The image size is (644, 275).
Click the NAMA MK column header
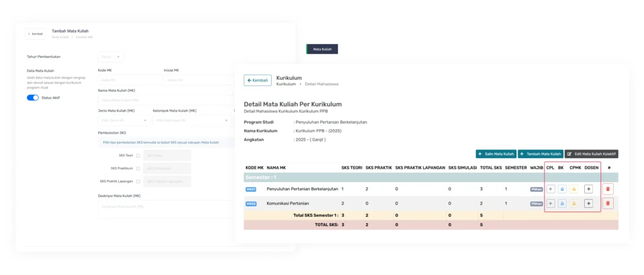tap(276, 168)
